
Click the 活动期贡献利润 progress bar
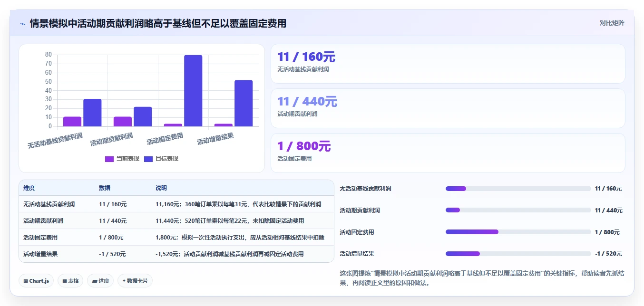point(518,210)
